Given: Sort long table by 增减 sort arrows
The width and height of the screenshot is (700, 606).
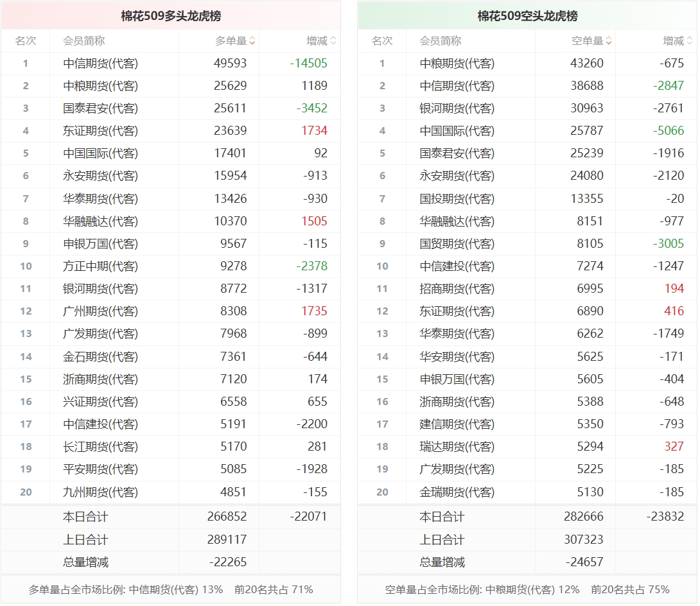Looking at the screenshot, I should (x=333, y=41).
